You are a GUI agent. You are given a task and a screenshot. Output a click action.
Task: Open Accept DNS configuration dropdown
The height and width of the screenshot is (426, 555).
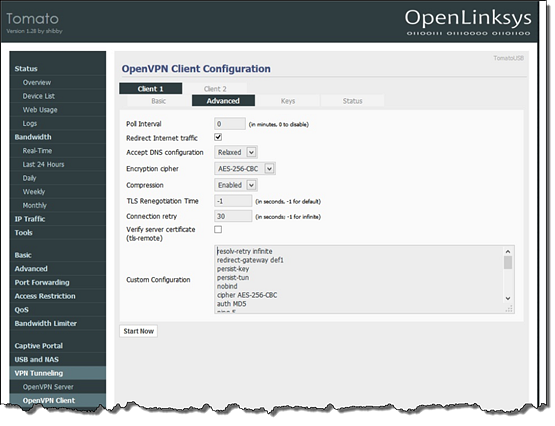236,152
